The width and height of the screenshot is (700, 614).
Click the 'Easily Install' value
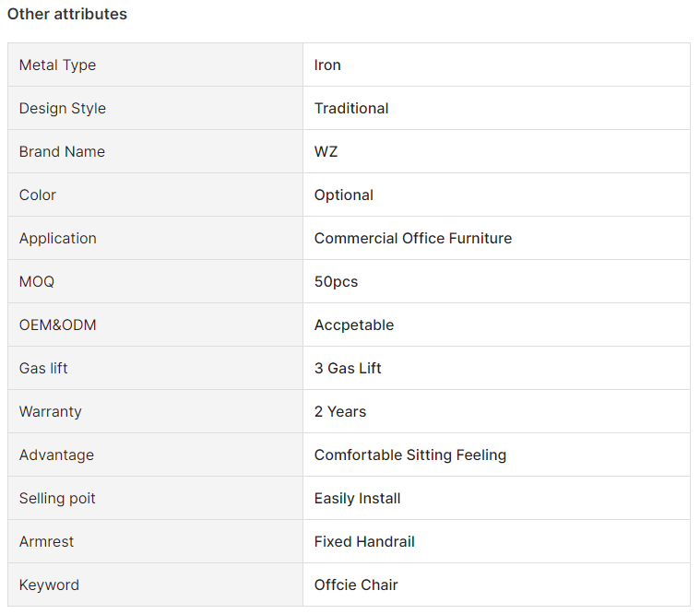pyautogui.click(x=357, y=498)
